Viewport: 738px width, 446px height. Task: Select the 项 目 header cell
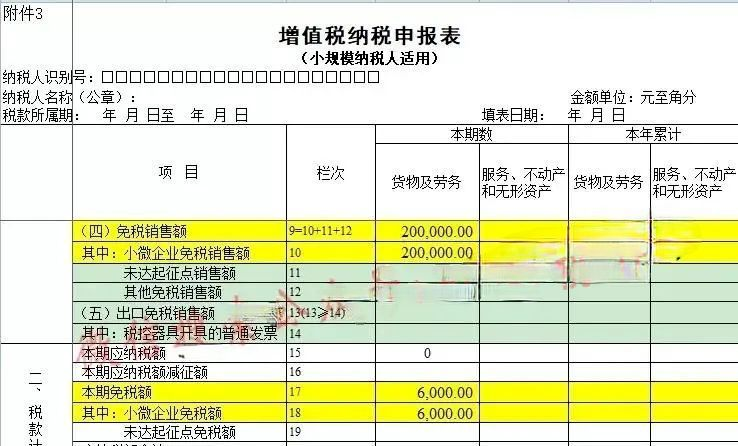(179, 172)
